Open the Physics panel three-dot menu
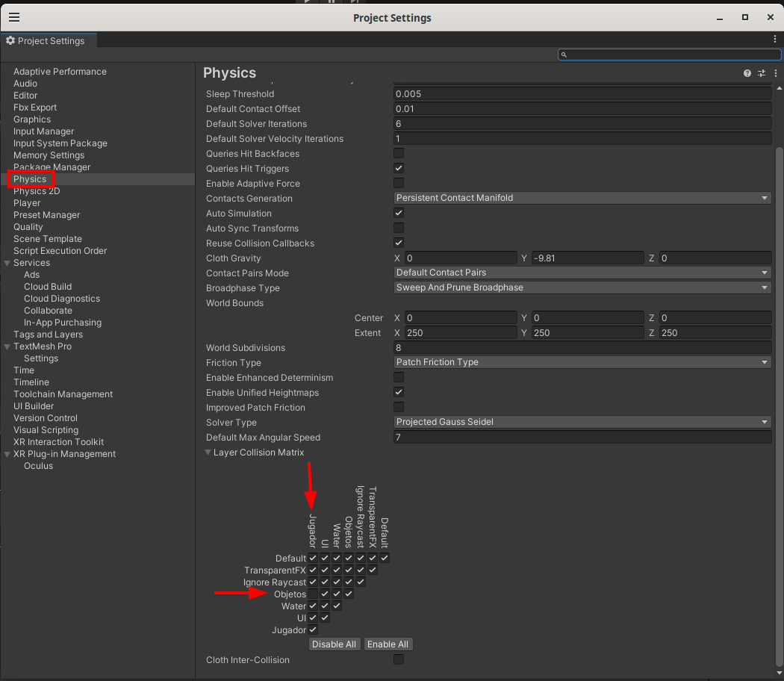The image size is (784, 681). click(x=774, y=73)
